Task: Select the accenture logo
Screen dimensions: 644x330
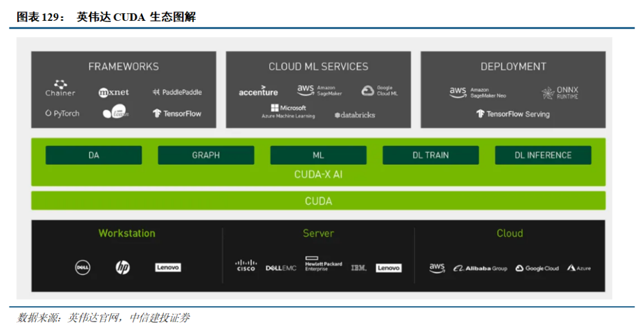Action: pos(258,92)
